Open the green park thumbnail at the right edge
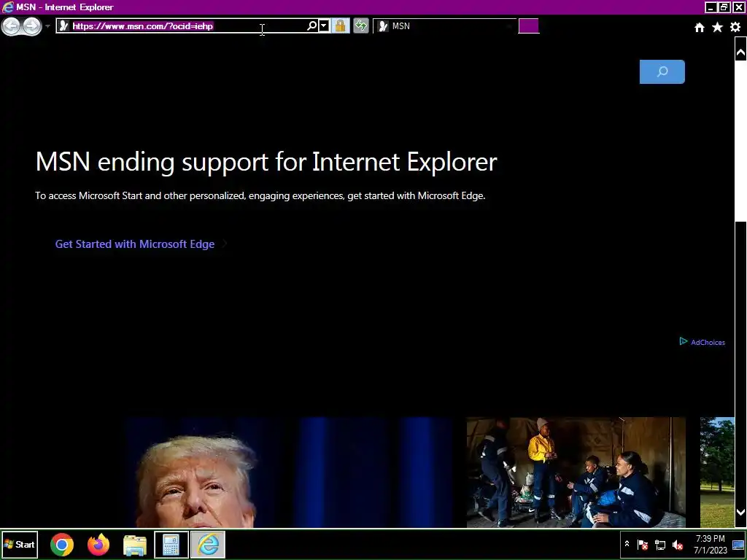The width and height of the screenshot is (747, 560). click(x=717, y=472)
